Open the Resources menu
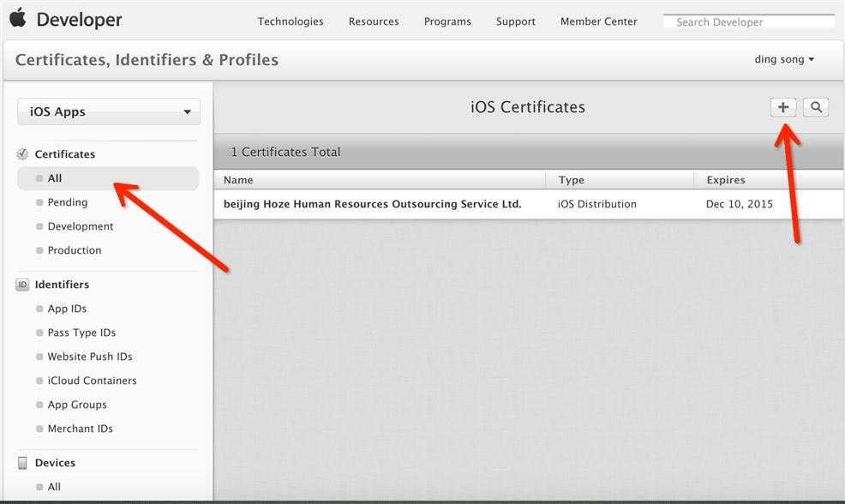 374,21
